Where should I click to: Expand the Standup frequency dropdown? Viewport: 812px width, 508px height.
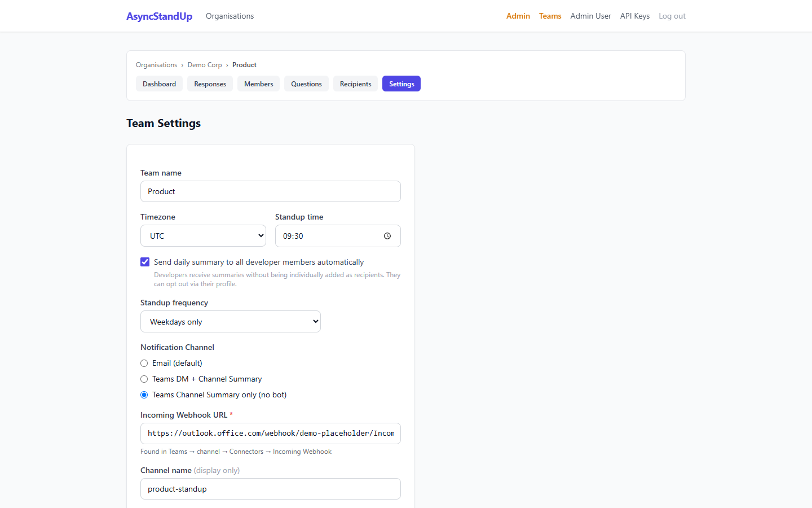tap(231, 322)
